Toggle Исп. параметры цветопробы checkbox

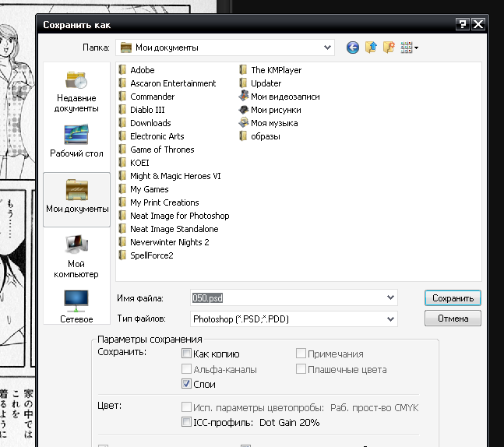186,407
